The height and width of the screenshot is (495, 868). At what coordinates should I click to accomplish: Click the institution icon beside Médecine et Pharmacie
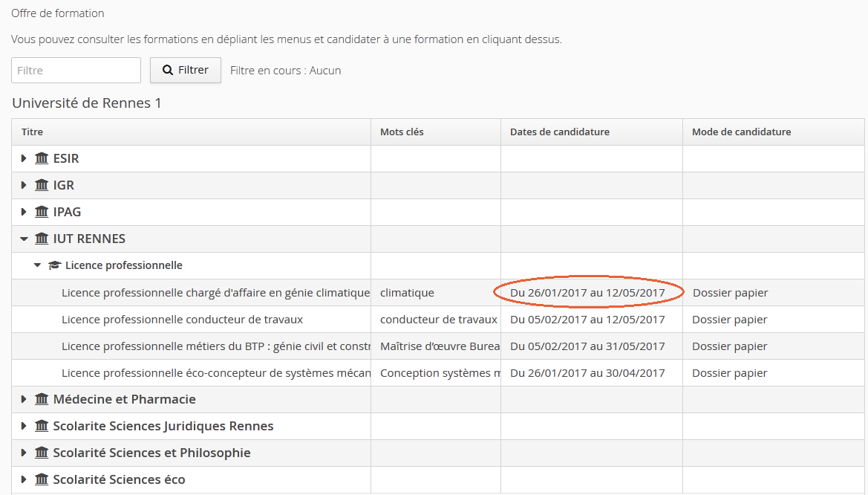[42, 399]
